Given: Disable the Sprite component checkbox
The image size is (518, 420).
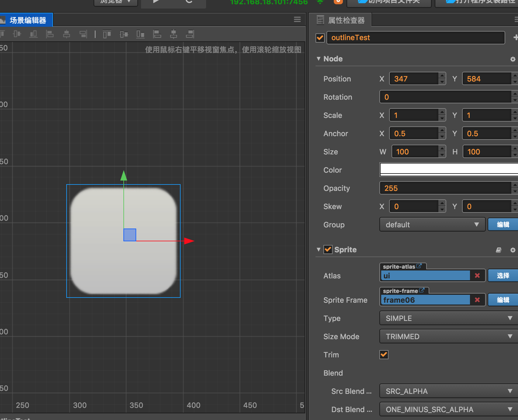Looking at the screenshot, I should coord(328,250).
